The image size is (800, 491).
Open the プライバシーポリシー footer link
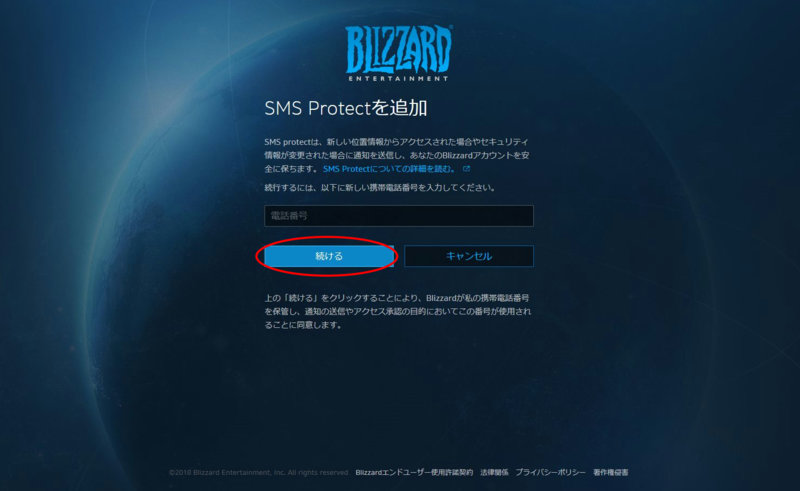(x=551, y=473)
